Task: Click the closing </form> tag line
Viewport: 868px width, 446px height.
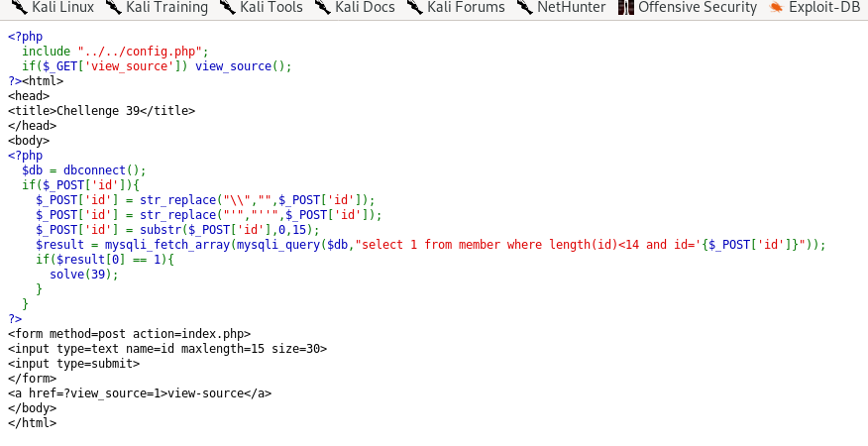Action: (x=32, y=379)
